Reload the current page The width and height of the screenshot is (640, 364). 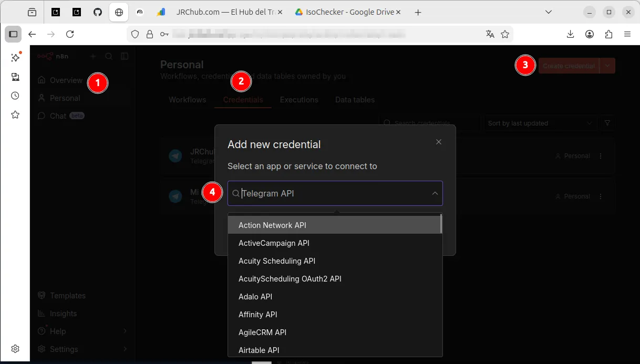(x=70, y=34)
